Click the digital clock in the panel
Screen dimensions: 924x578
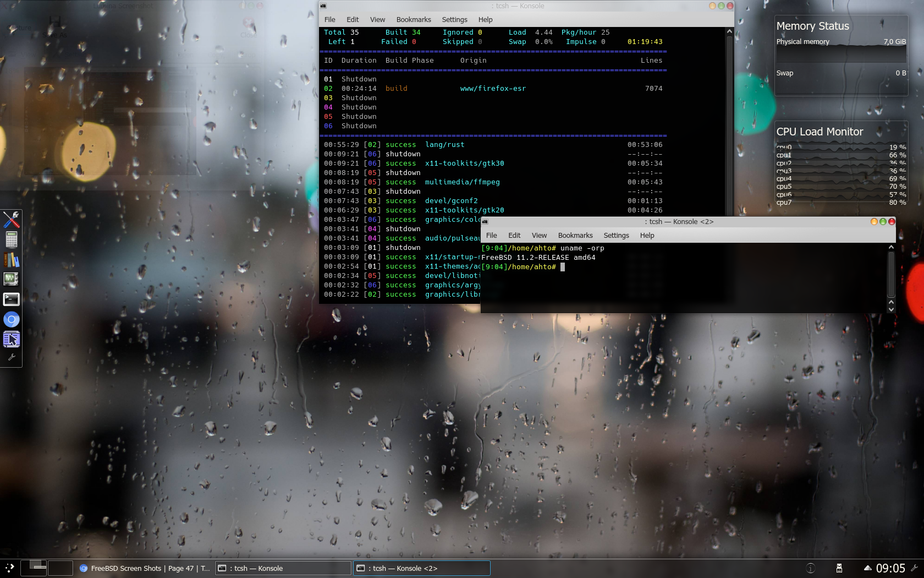point(890,568)
